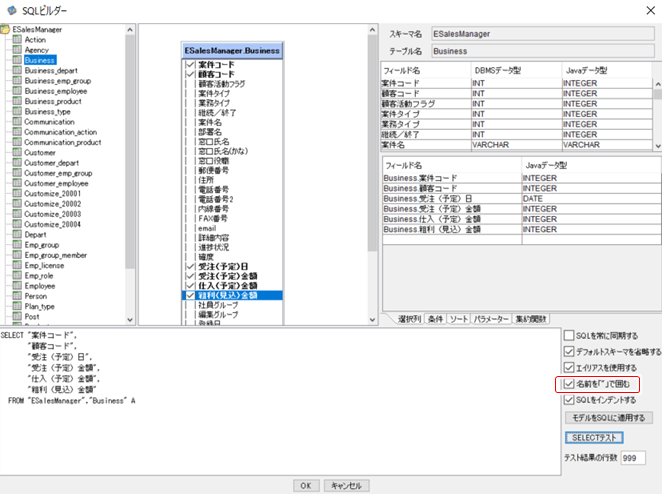The image size is (662, 494).
Task: Click the DBMSデータ型 column header
Action: [516, 71]
